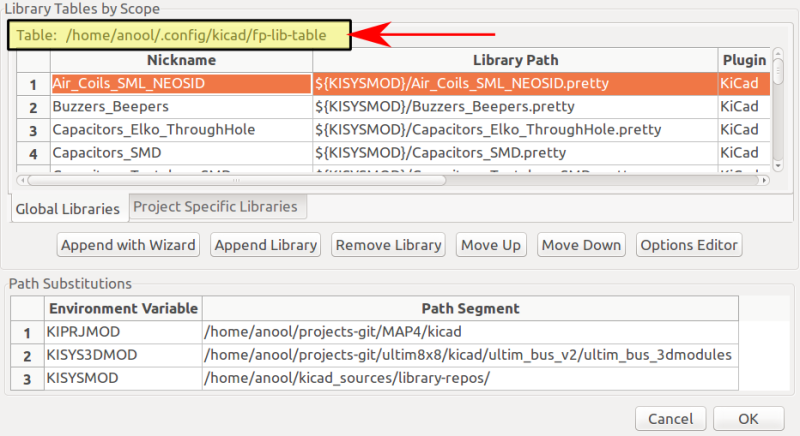Select Air_Coils_SML_NEOSID nickname cell
800x436 pixels.
pyautogui.click(x=180, y=83)
